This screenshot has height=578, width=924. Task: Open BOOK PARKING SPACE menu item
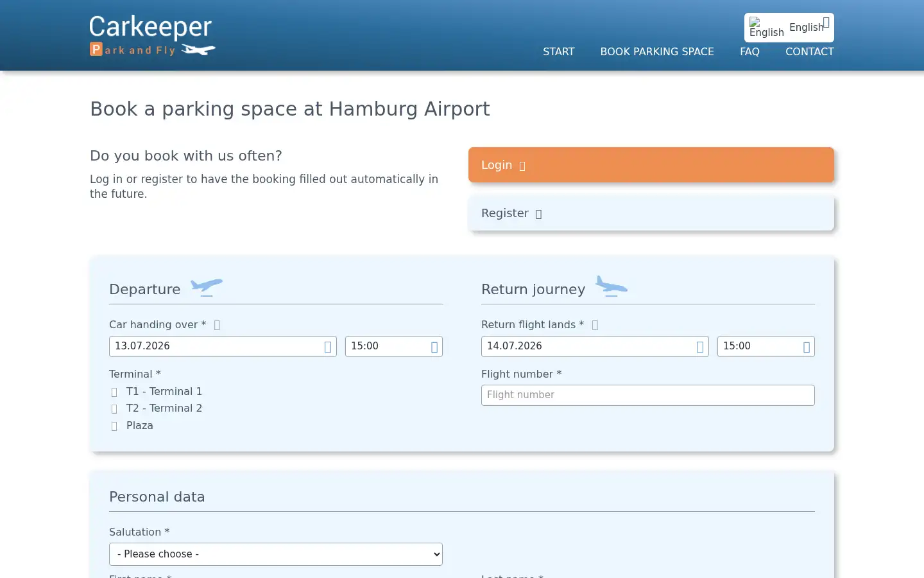pos(657,52)
